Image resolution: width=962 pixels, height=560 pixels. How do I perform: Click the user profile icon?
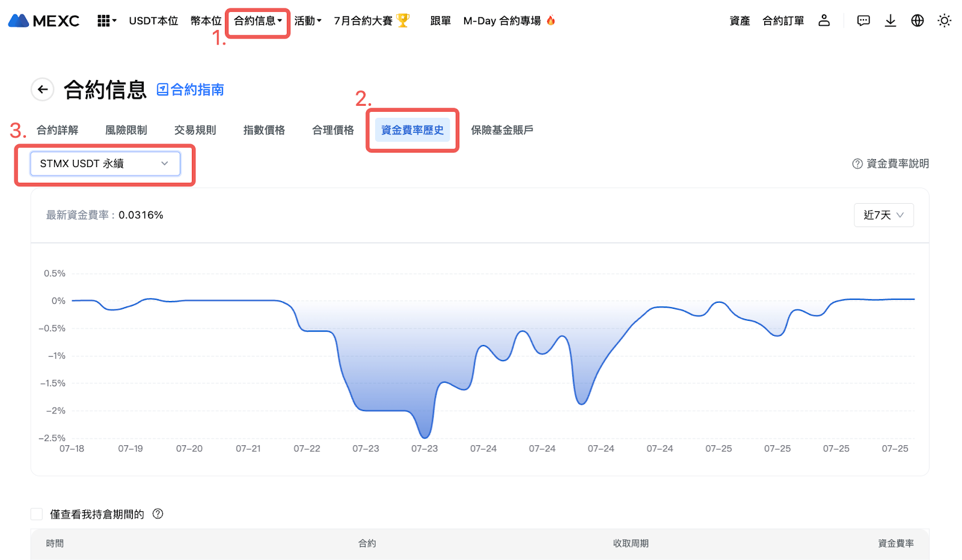coord(824,21)
